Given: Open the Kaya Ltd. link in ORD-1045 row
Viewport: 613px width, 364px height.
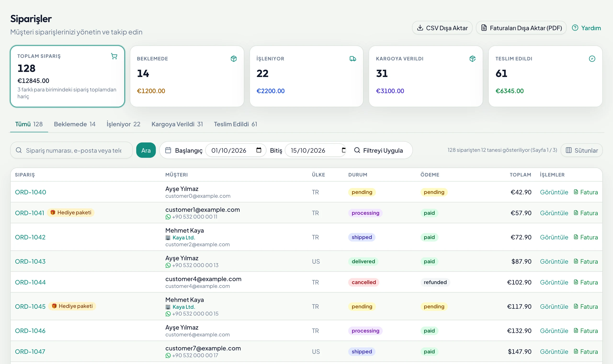Looking at the screenshot, I should coord(184,307).
